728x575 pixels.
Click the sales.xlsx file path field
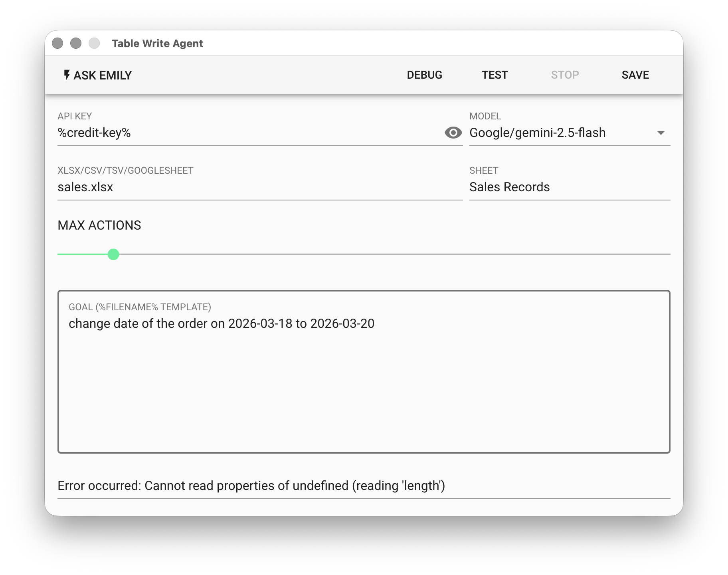coord(259,187)
